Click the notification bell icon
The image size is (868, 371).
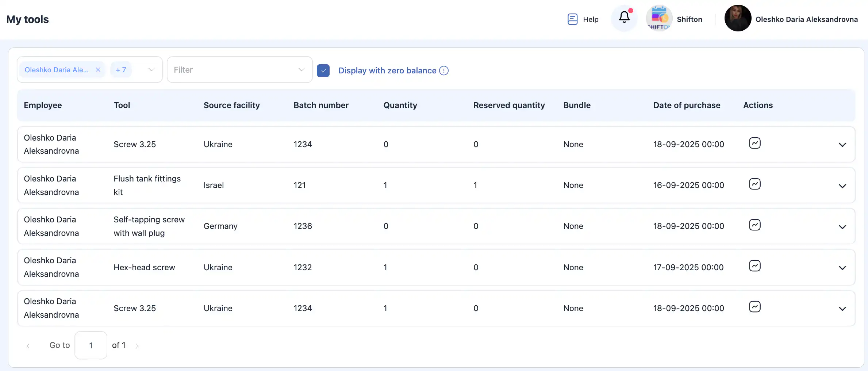[624, 18]
